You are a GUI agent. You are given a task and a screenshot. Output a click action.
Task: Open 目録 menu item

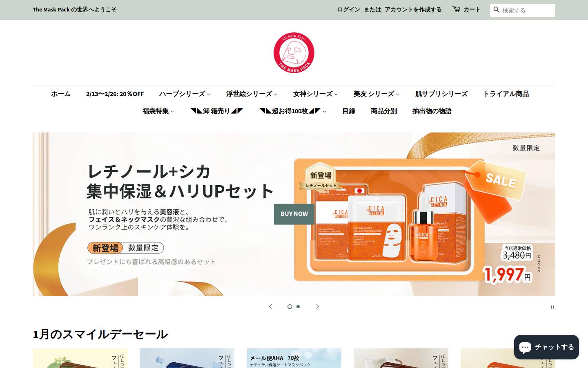[349, 111]
